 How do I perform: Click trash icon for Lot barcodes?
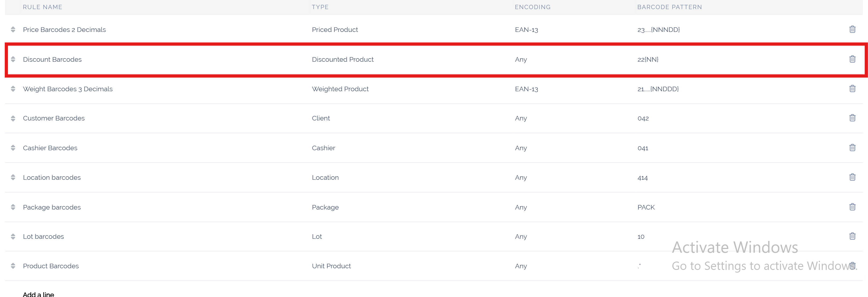[852, 236]
